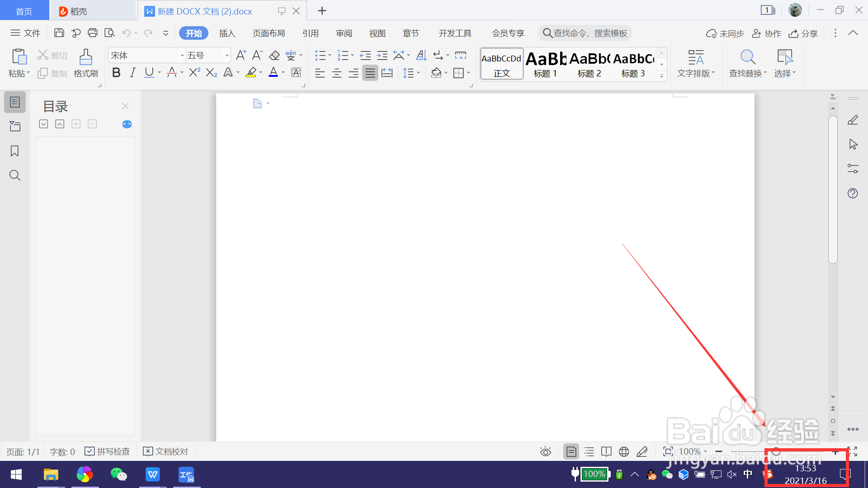
Task: Click the clear formatting eraser icon
Action: coord(274,56)
